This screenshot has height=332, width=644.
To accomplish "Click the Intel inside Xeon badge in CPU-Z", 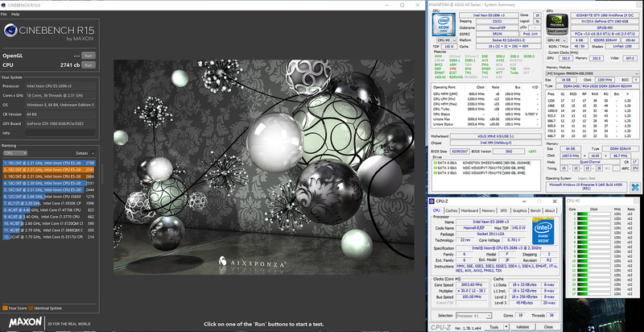I will tap(543, 231).
